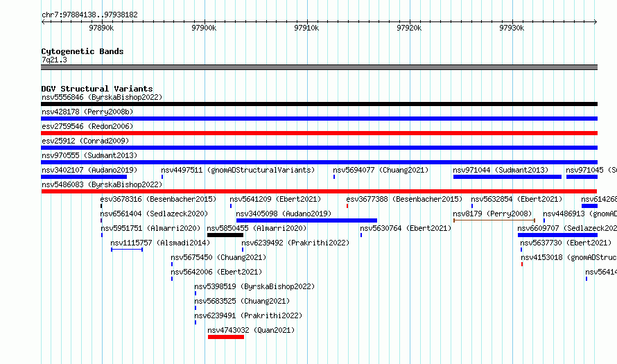The image size is (617, 364).
Task: Select blue nsv1115757 span line
Action: [127, 250]
